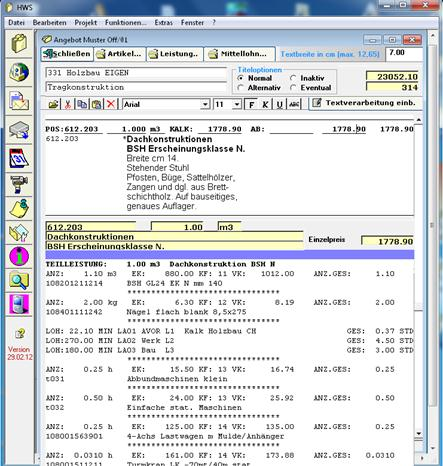Open the mail envelope sidebar icon
This screenshot has width=443, height=466.
pos(19,101)
